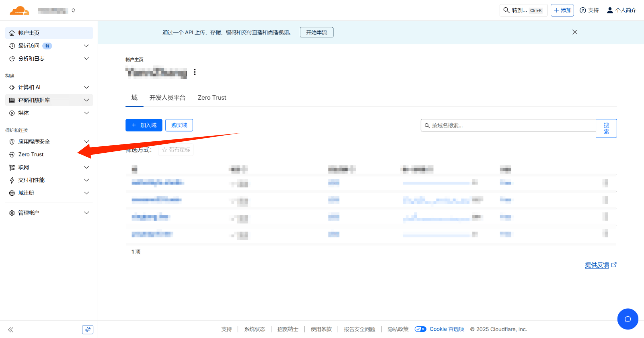Open Cookie 首选项 link
The height and width of the screenshot is (338, 644).
point(447,329)
